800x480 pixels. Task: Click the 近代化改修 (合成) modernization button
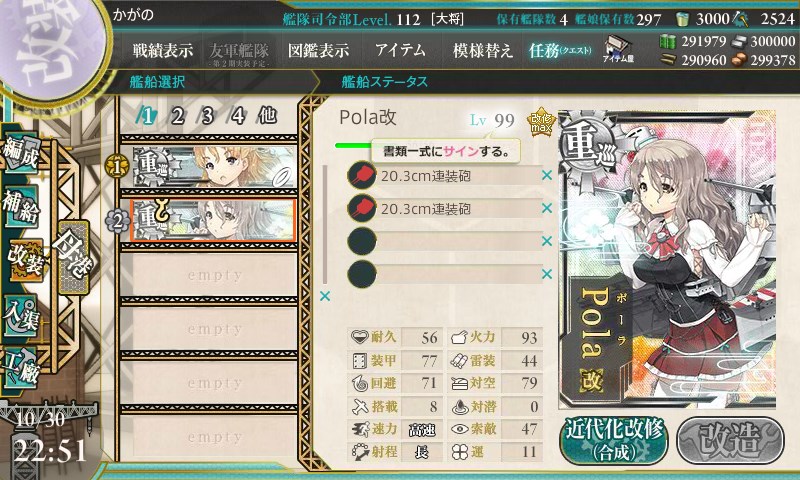[x=614, y=441]
